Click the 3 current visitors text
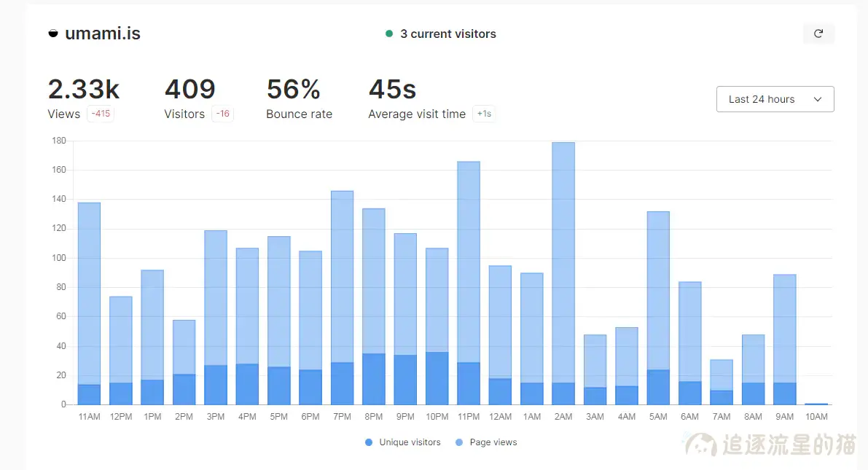Viewport: 868px width, 470px height. pyautogui.click(x=448, y=34)
